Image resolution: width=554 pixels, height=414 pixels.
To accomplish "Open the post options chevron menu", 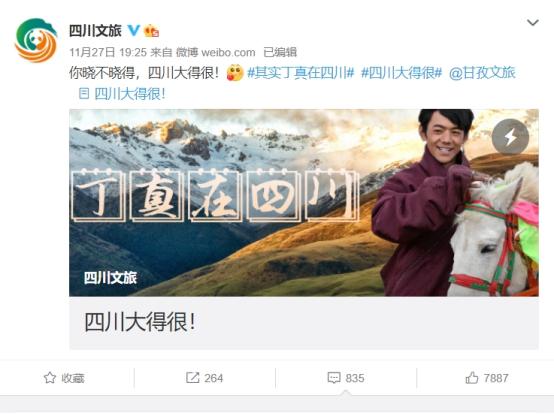I will (x=532, y=23).
